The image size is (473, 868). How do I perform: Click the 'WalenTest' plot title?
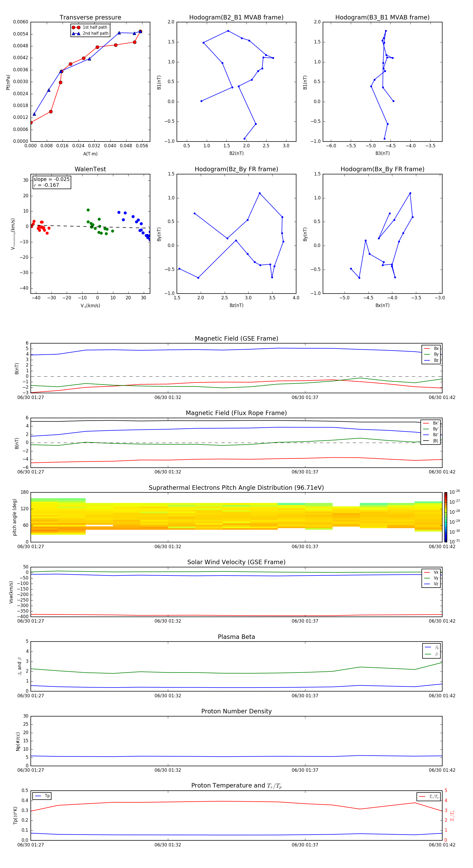[90, 169]
